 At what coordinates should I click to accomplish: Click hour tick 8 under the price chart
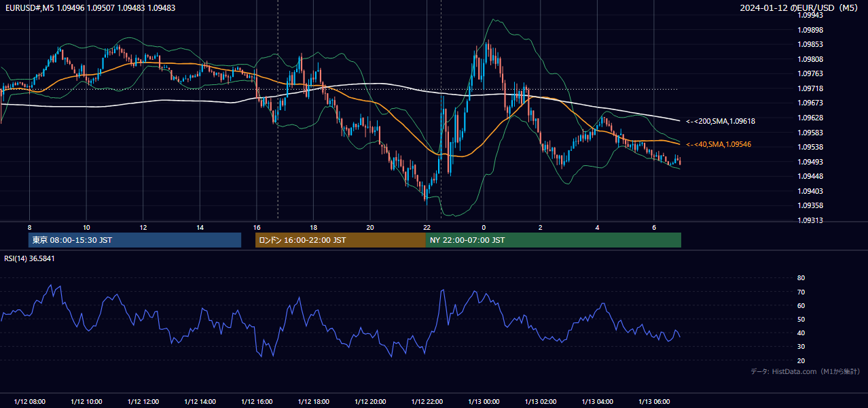(29, 227)
